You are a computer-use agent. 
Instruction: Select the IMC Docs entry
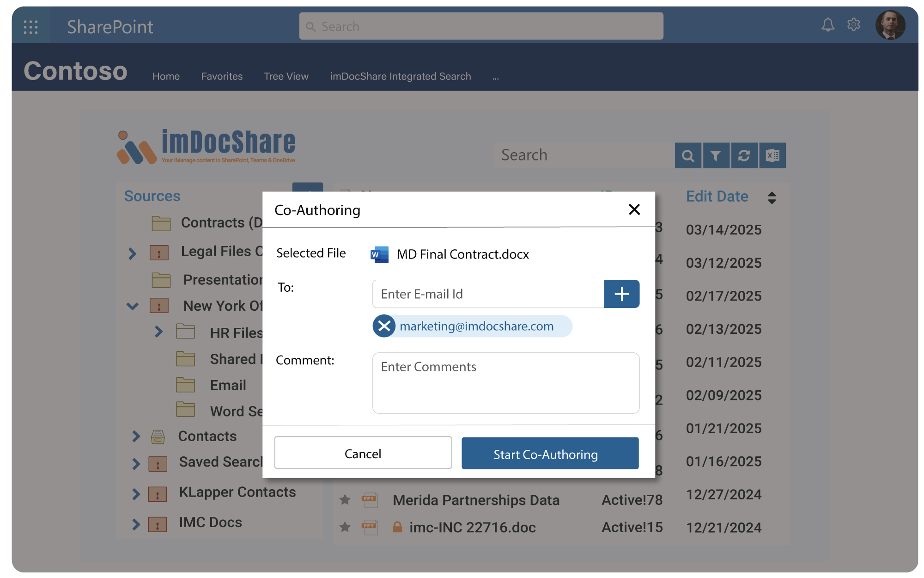210,523
